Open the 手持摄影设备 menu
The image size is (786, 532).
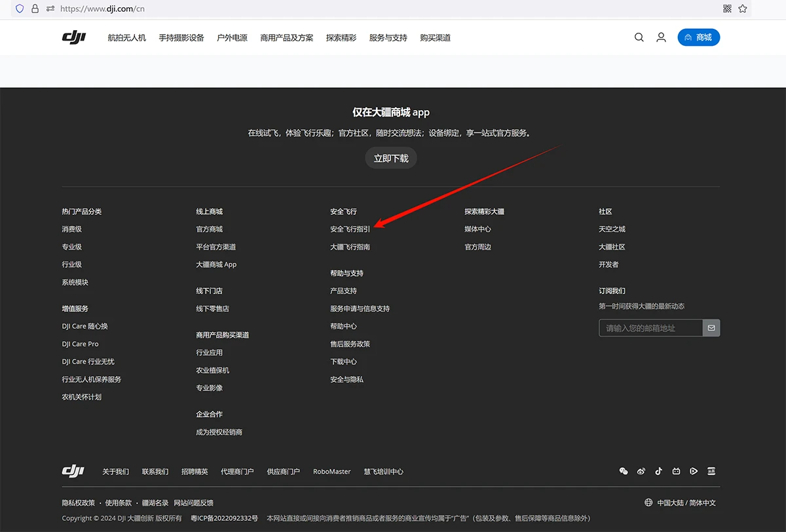(181, 38)
